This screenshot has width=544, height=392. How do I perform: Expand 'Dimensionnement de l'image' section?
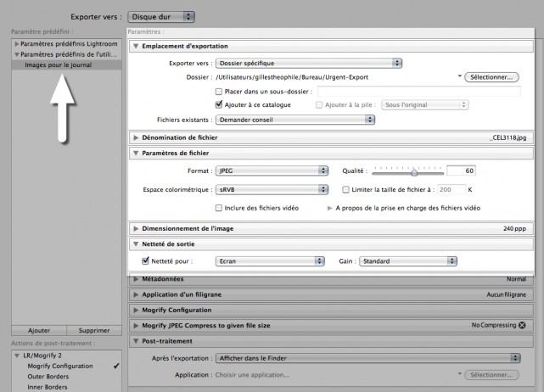point(136,228)
